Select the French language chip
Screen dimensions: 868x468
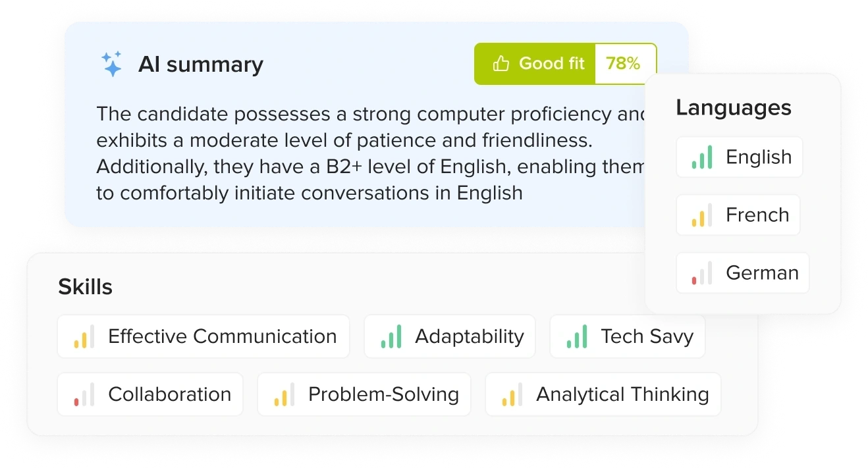pyautogui.click(x=738, y=215)
